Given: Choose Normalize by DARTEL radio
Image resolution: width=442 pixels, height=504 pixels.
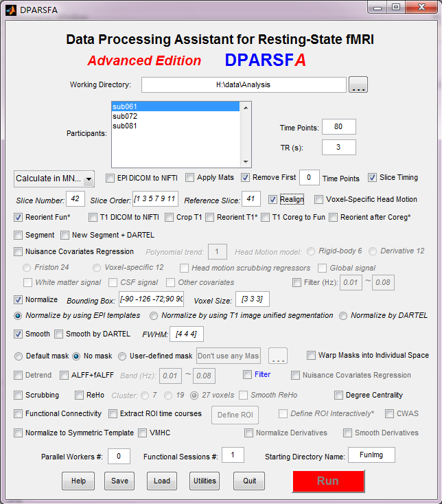Looking at the screenshot, I should 343,316.
